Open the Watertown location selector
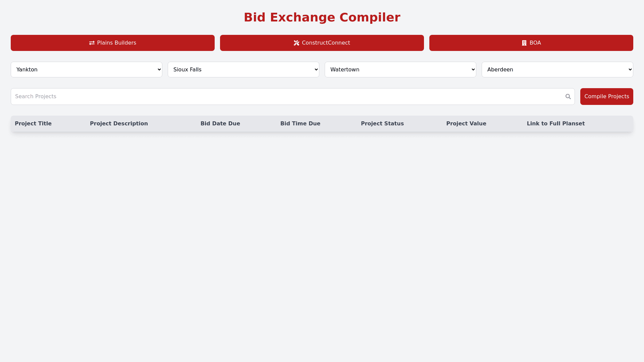 [x=400, y=70]
